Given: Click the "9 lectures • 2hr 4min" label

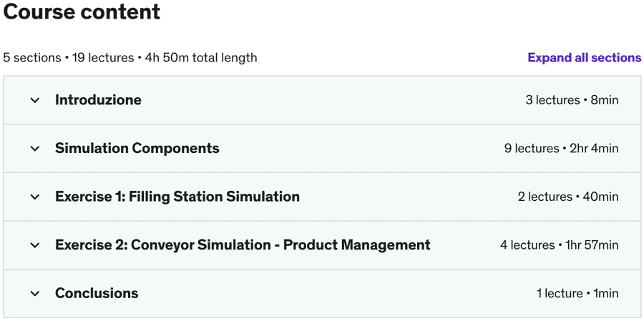Looking at the screenshot, I should [561, 149].
